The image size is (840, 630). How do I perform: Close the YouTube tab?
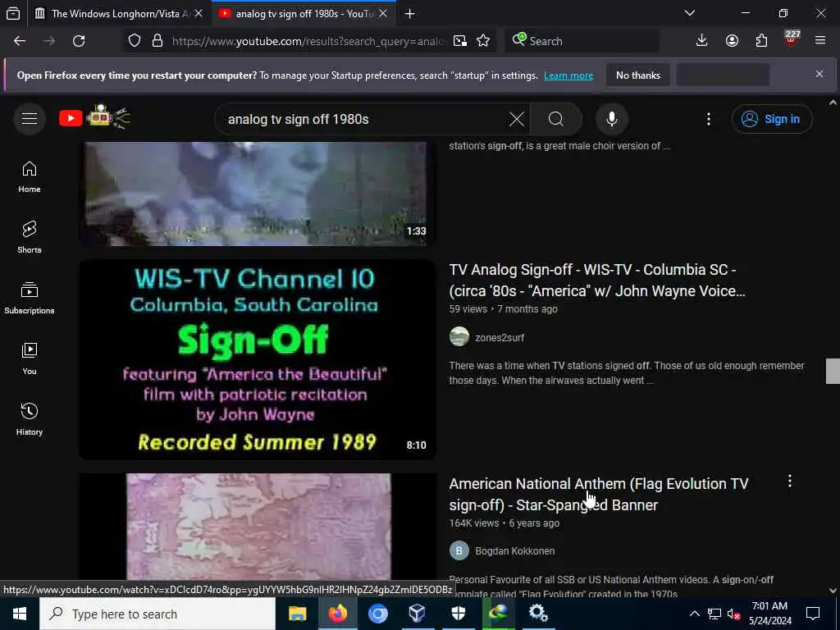pyautogui.click(x=383, y=14)
